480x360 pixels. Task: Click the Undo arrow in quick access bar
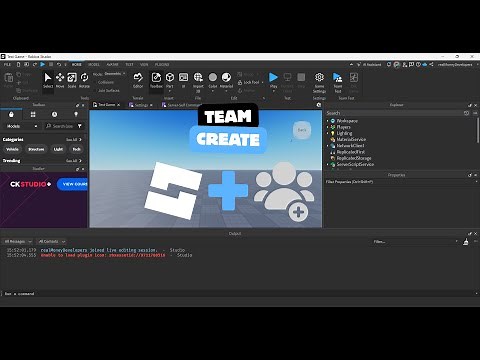click(x=59, y=64)
